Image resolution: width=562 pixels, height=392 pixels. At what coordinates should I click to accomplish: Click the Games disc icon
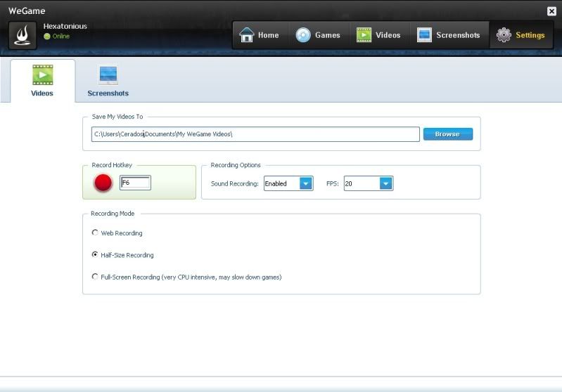tap(303, 35)
